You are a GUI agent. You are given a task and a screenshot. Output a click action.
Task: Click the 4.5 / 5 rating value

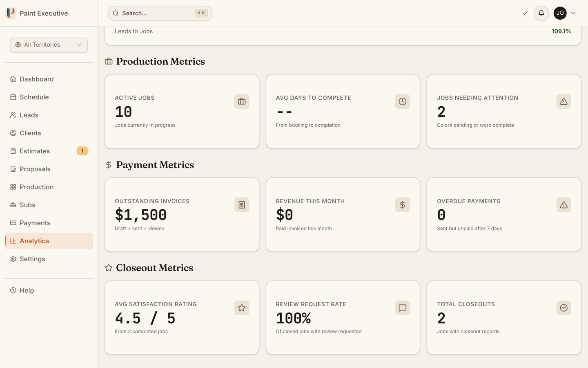(x=145, y=318)
